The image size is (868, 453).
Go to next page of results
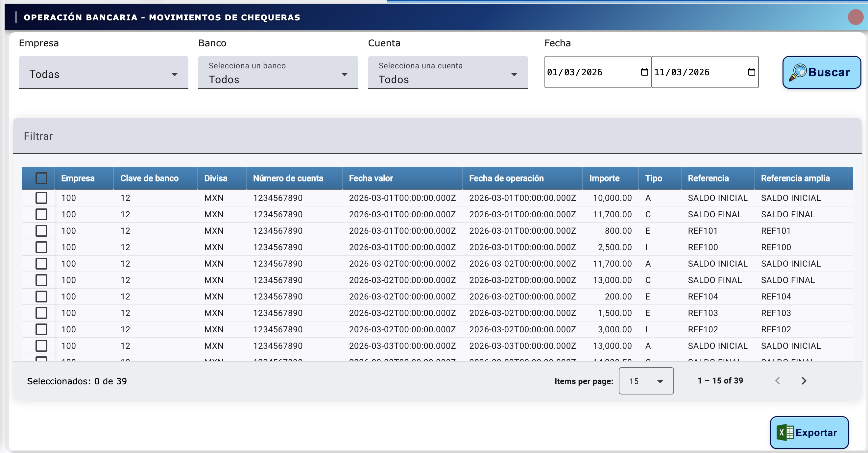(804, 381)
